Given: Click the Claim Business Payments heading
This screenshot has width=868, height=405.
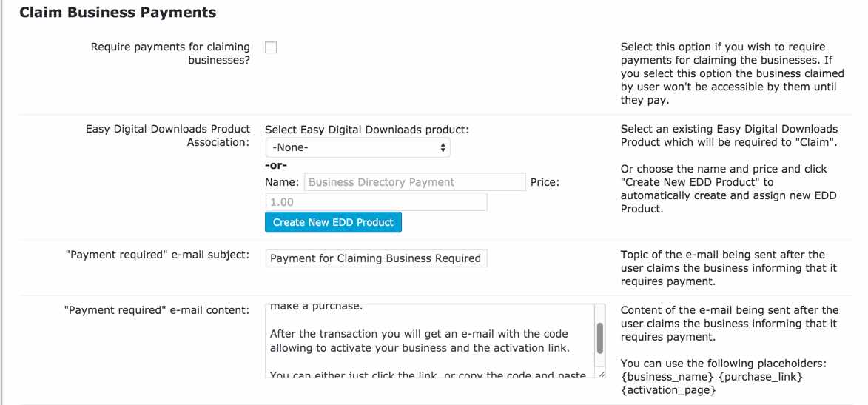Looking at the screenshot, I should coord(118,13).
